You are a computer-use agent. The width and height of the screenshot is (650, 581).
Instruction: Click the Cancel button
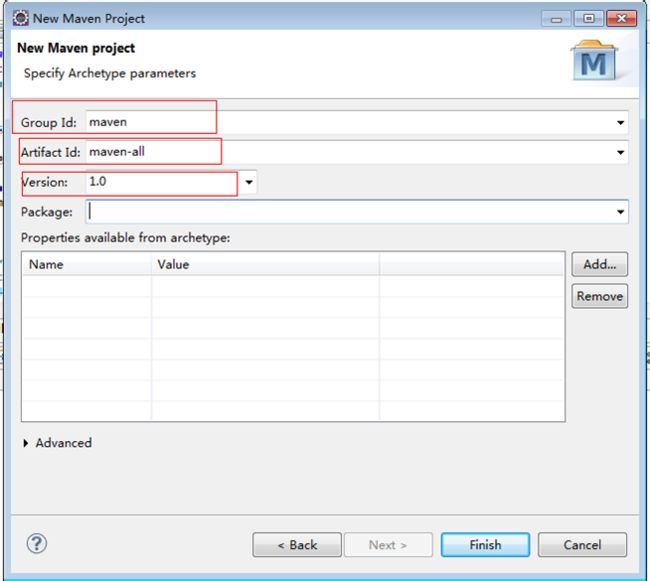[x=582, y=545]
